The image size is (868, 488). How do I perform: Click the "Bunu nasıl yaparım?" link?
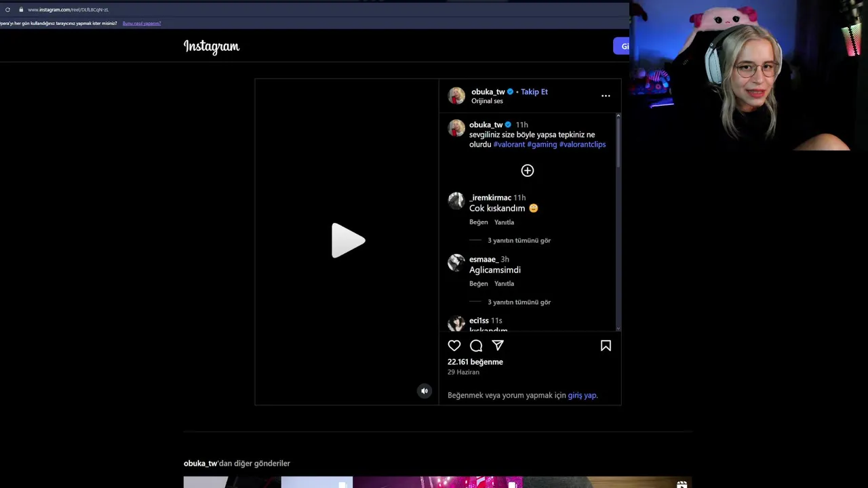click(x=142, y=24)
